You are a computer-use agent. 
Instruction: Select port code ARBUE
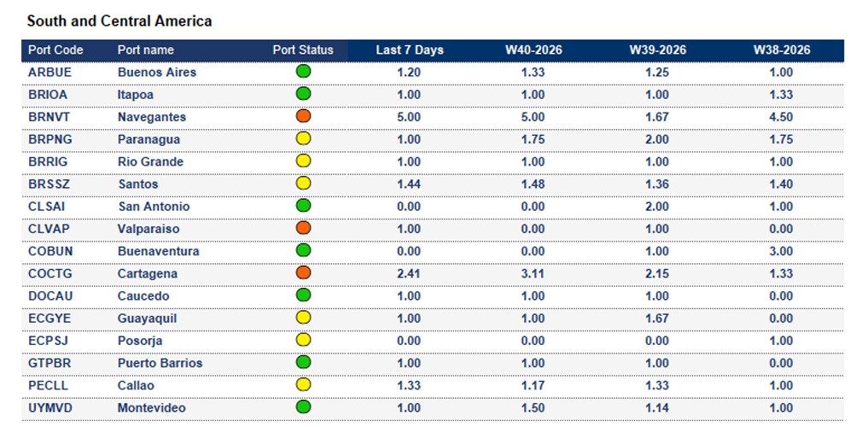(50, 72)
